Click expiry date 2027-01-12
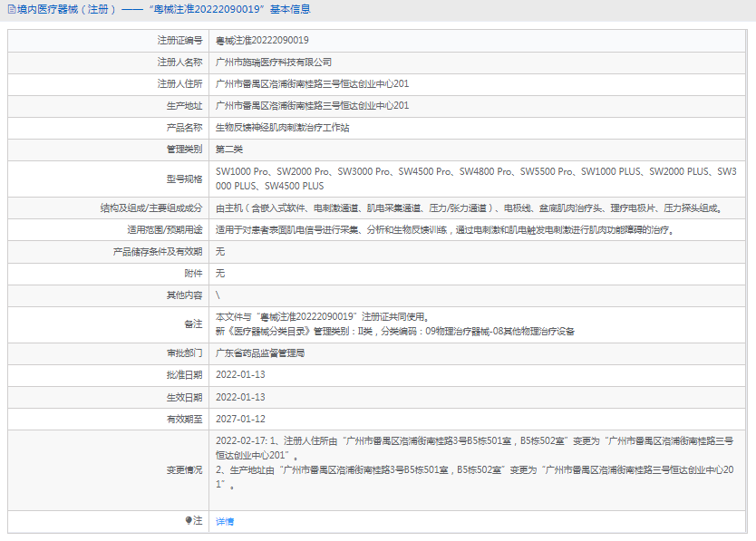 [240, 419]
